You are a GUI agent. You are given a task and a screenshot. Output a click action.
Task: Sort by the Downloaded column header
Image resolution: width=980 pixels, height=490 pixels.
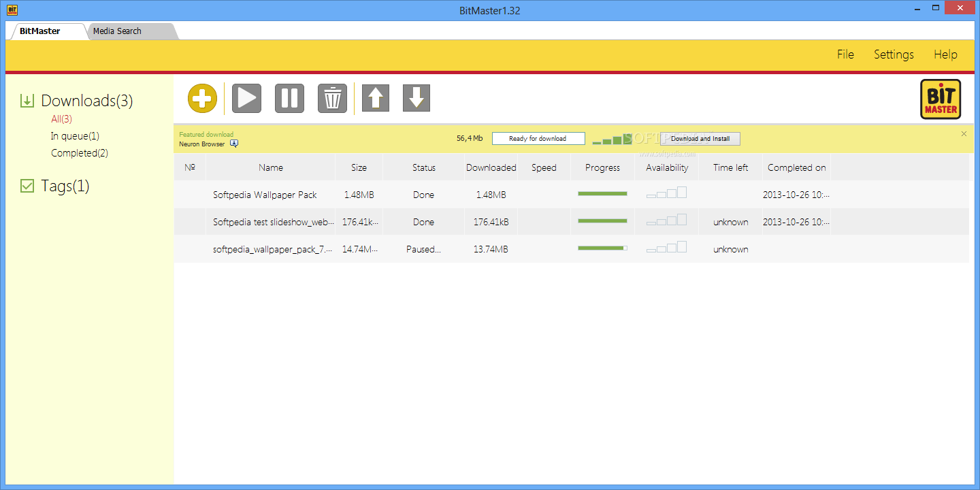[x=491, y=167]
